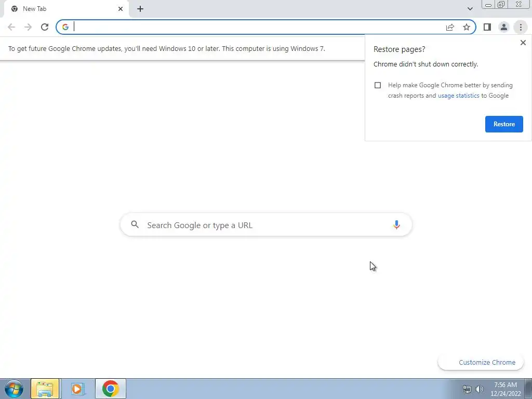Launch Windows Media Player from taskbar

[77, 389]
